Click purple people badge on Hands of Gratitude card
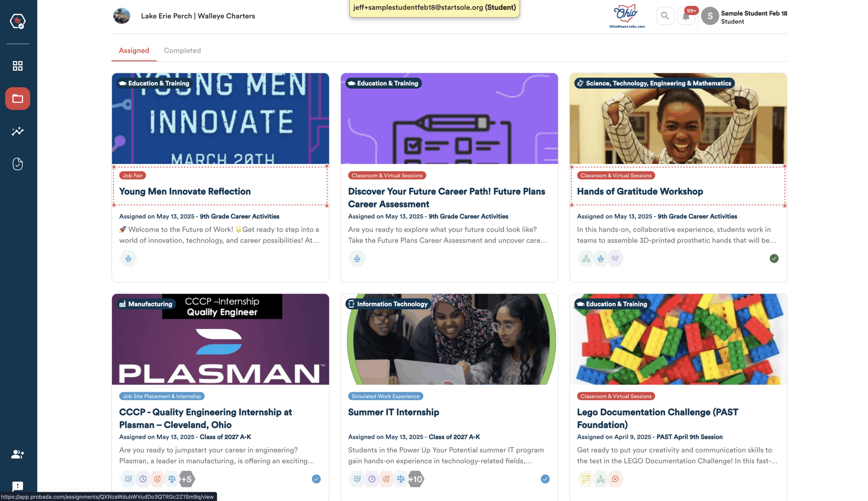 615,258
